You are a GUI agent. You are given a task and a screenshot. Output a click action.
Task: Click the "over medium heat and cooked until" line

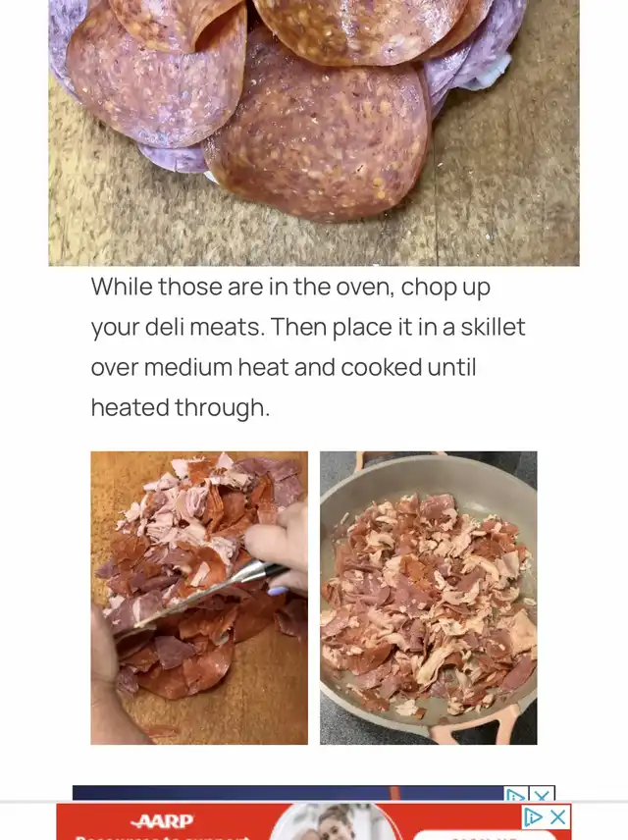tap(284, 367)
